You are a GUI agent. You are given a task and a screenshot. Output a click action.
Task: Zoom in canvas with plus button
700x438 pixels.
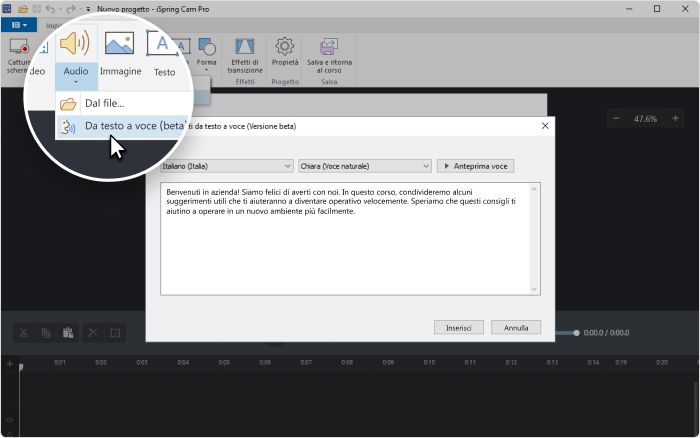pyautogui.click(x=675, y=118)
